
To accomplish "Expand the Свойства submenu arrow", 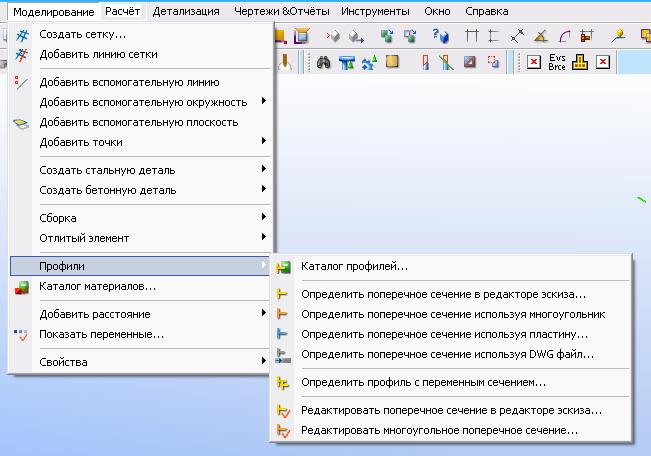I will 263,362.
